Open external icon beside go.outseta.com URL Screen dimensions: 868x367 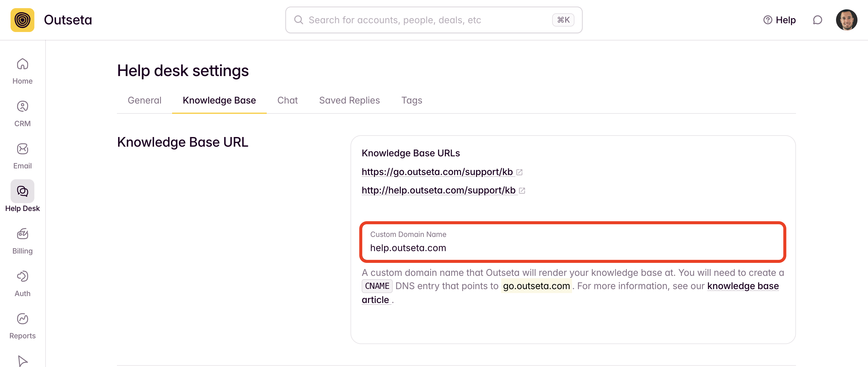[x=519, y=172]
